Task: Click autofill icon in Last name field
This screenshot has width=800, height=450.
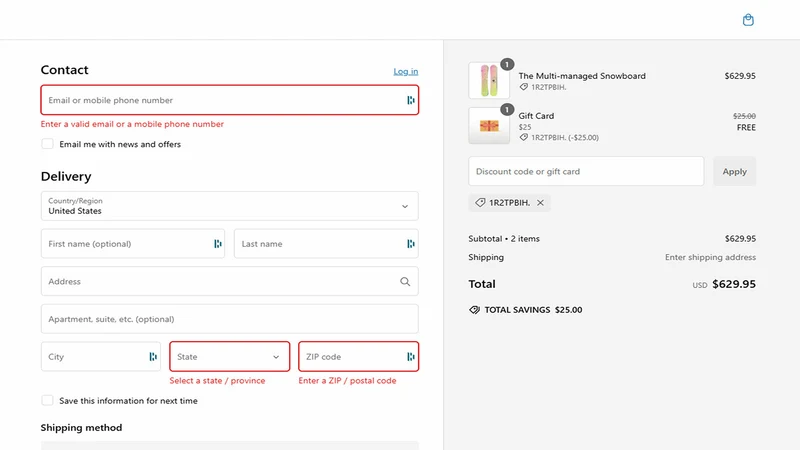Action: point(411,244)
